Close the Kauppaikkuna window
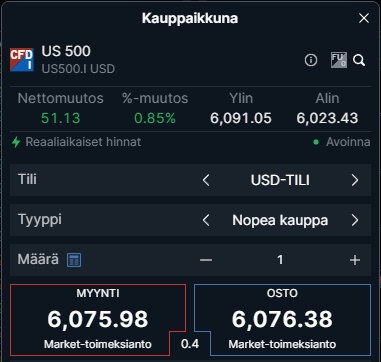This screenshot has height=362, width=381. click(x=364, y=18)
